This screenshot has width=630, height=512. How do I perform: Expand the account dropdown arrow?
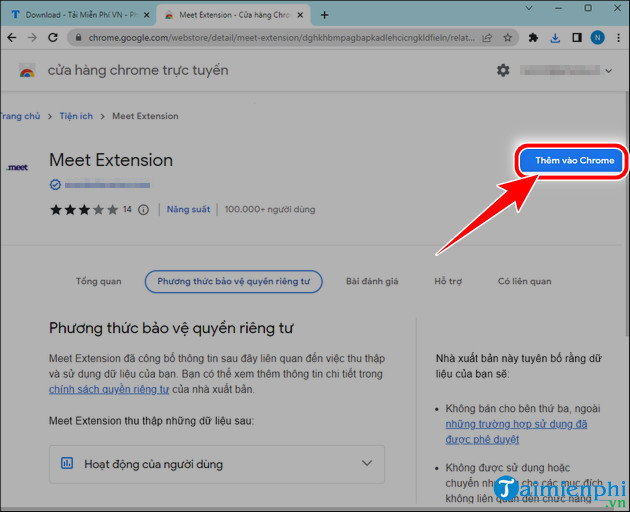point(609,71)
